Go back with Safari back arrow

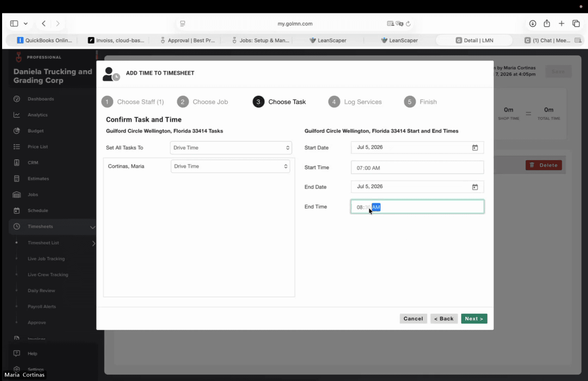pyautogui.click(x=44, y=24)
